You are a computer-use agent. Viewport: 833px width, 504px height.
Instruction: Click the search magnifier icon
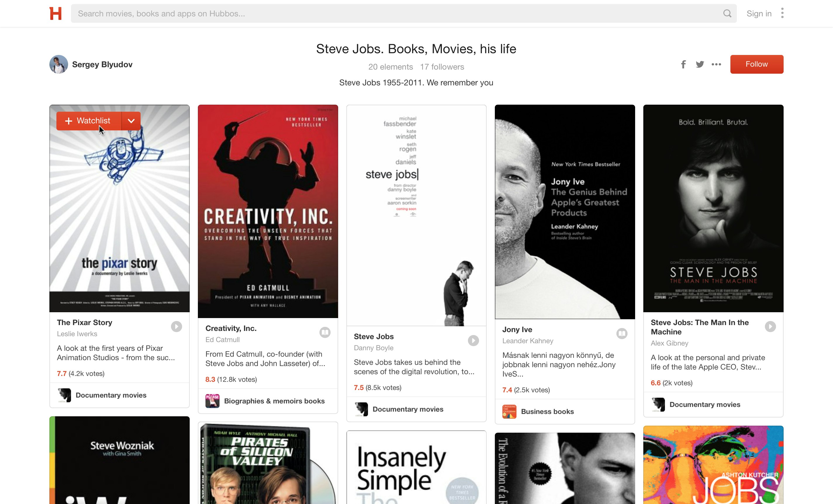727,13
